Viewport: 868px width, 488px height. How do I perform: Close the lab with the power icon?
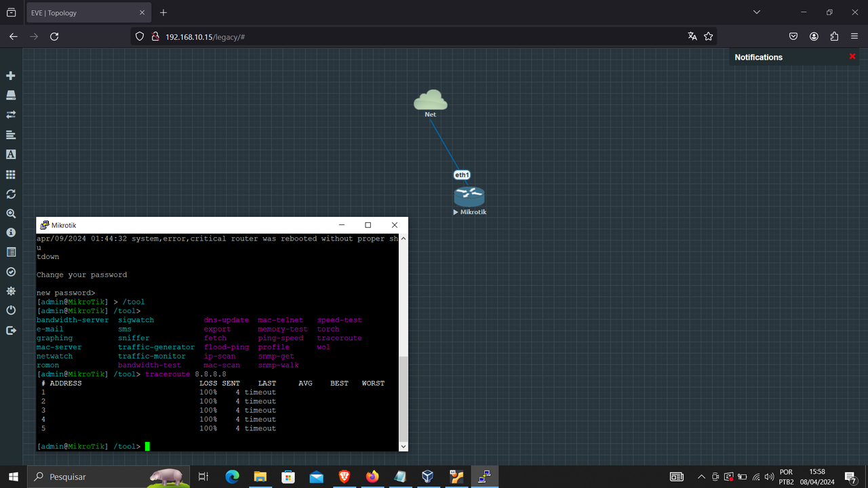click(11, 310)
